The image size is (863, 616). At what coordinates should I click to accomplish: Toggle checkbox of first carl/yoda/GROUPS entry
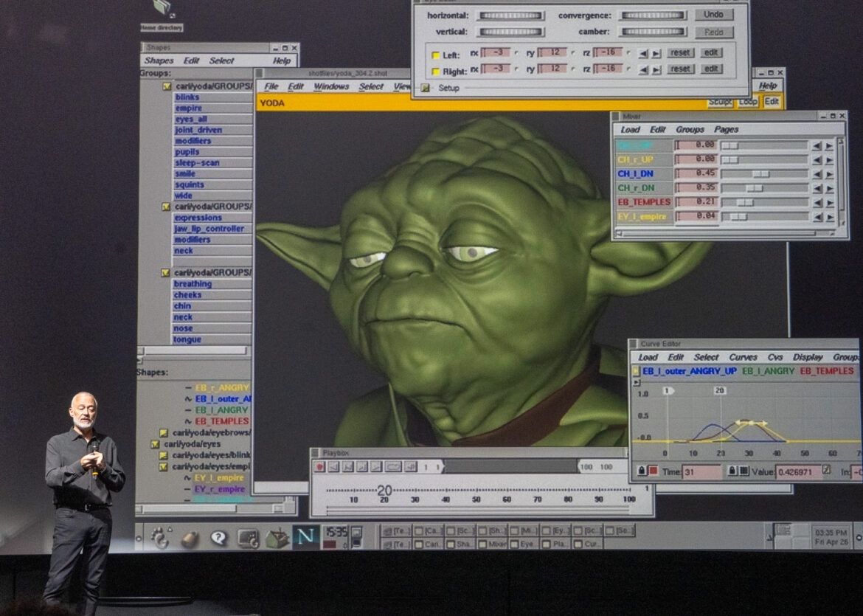(166, 86)
